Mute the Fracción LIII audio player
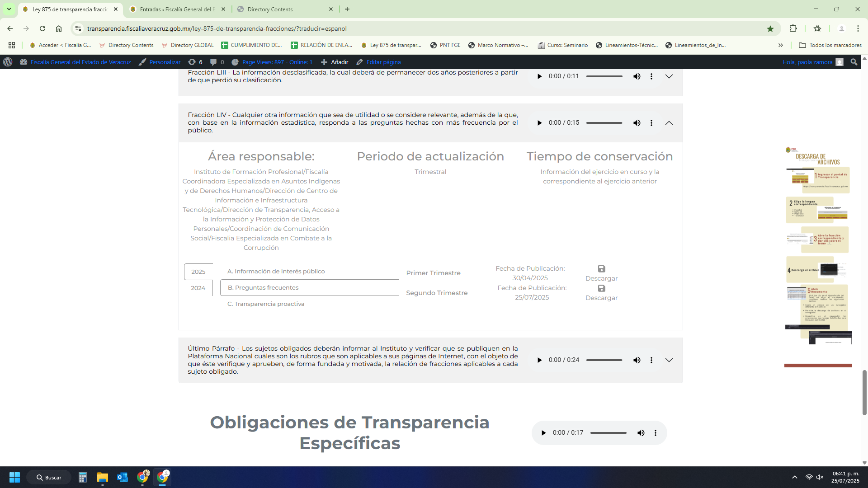The width and height of the screenshot is (868, 488). (637, 76)
